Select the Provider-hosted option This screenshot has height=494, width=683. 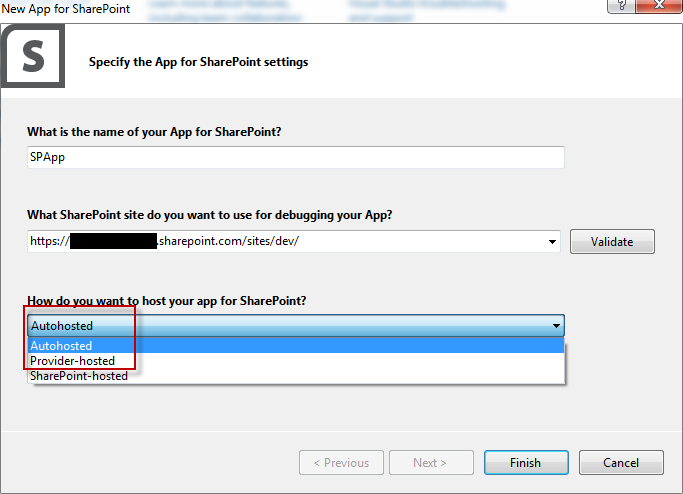click(296, 361)
